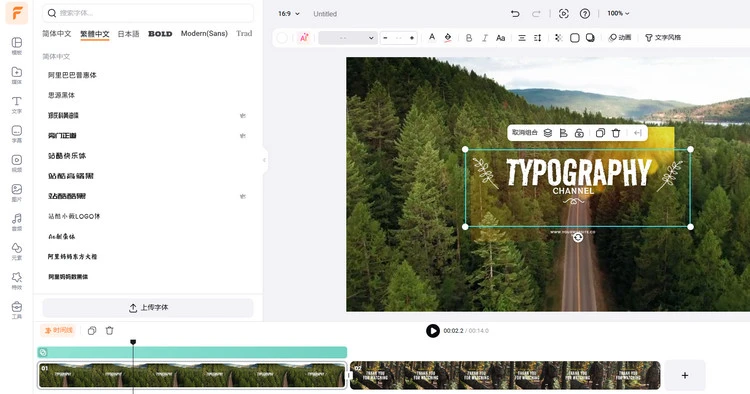Click the font search field
750x394 pixels.
pyautogui.click(x=148, y=13)
